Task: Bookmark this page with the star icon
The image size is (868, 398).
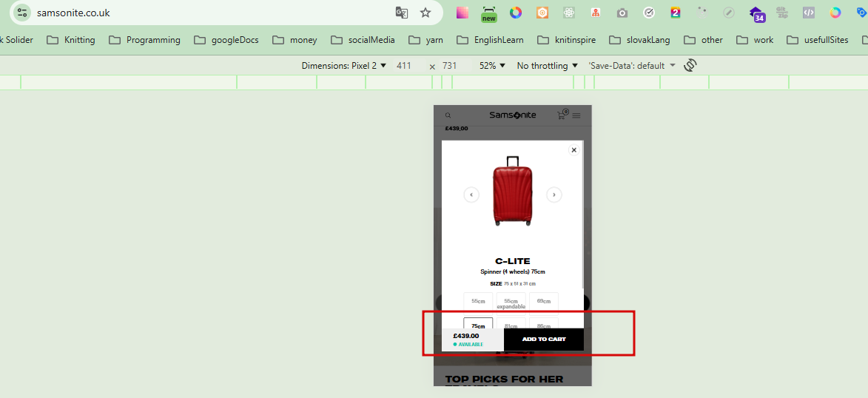Action: pyautogui.click(x=425, y=13)
